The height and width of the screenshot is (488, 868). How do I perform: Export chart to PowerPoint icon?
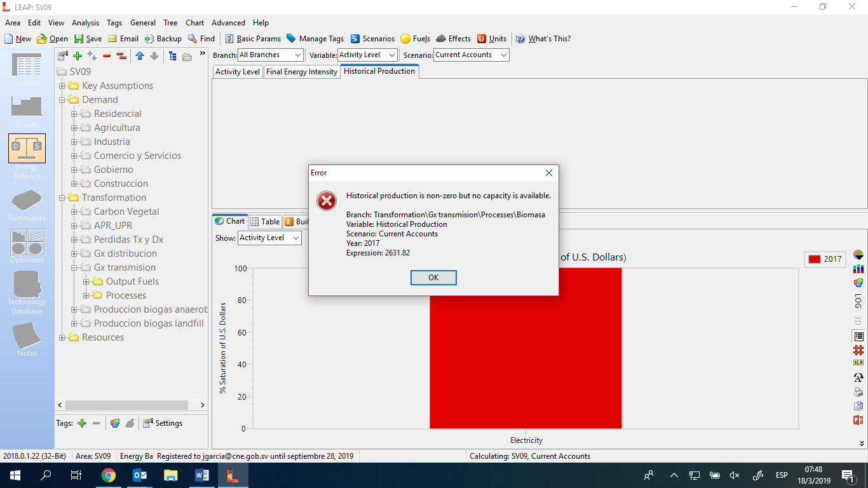point(858,420)
